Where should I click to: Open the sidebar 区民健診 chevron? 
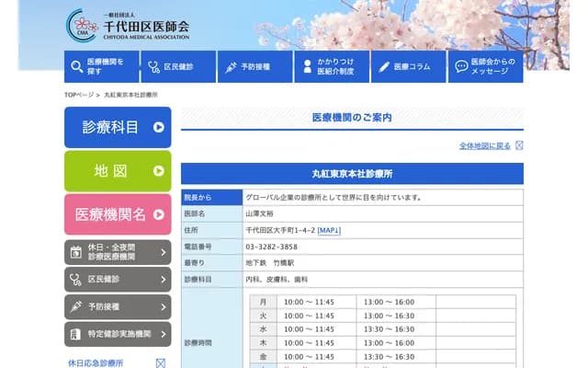coord(163,279)
